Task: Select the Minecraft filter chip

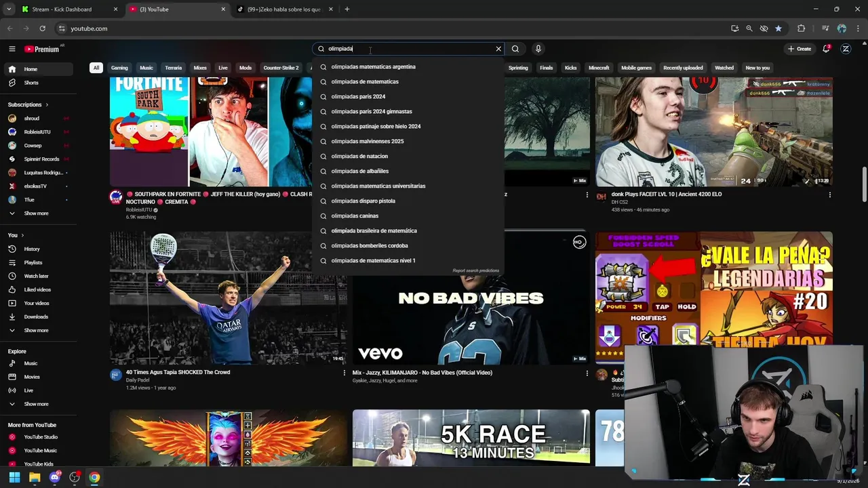Action: [x=599, y=68]
